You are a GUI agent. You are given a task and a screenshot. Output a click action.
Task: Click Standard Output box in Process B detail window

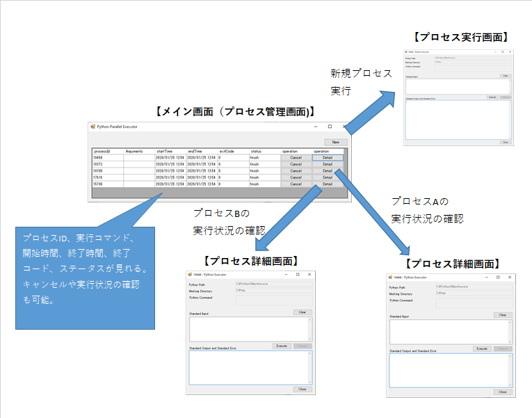click(x=250, y=368)
